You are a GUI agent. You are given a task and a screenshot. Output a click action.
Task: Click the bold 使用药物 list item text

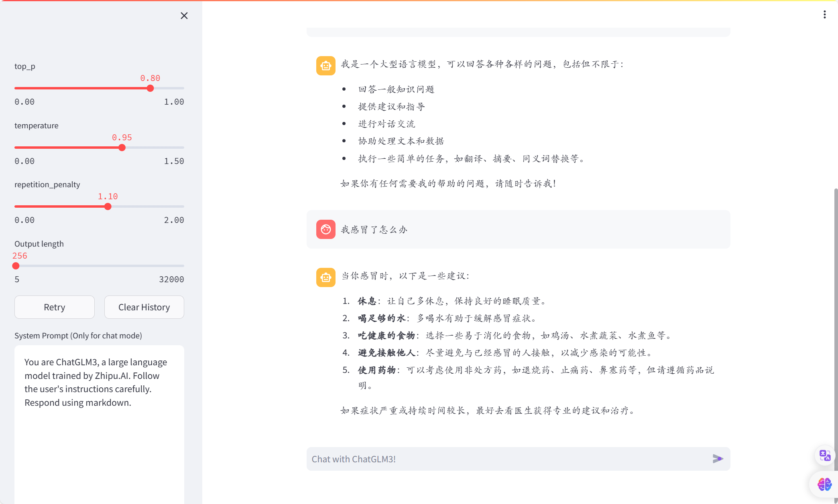coord(376,370)
